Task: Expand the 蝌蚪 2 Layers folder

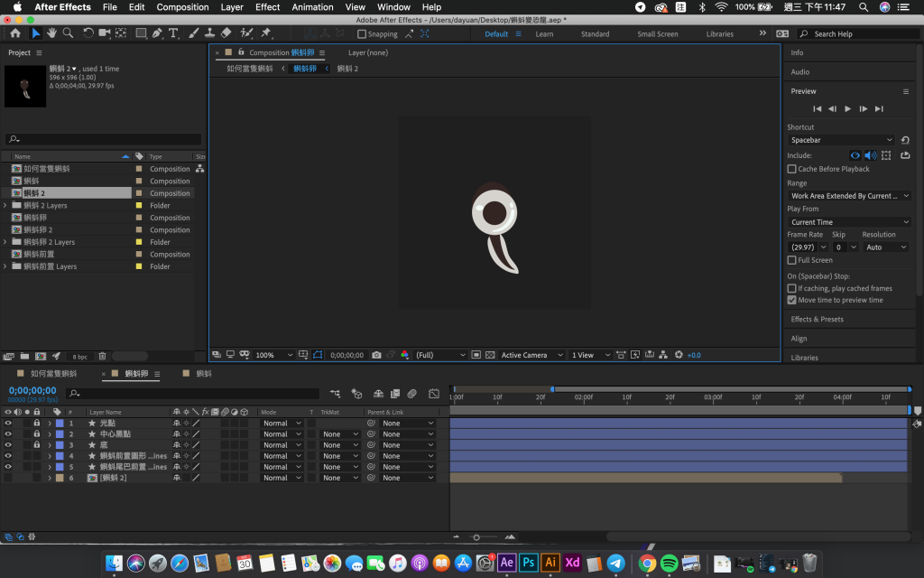Action: (x=5, y=206)
